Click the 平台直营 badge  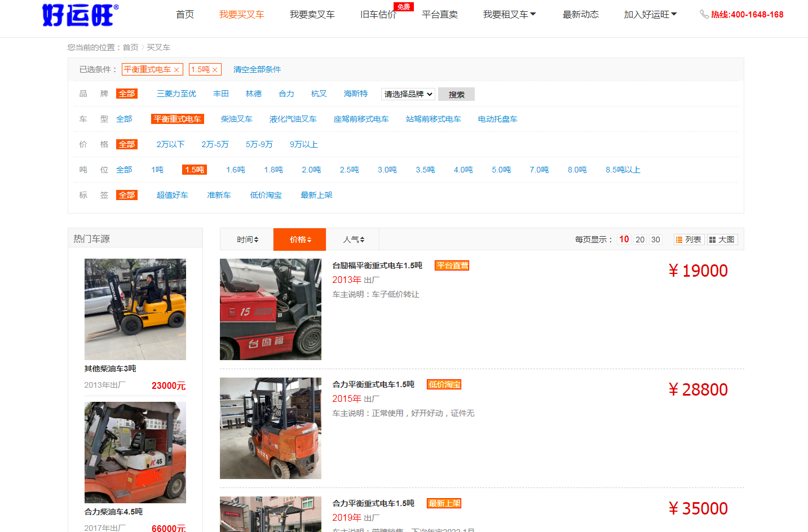pyautogui.click(x=452, y=265)
